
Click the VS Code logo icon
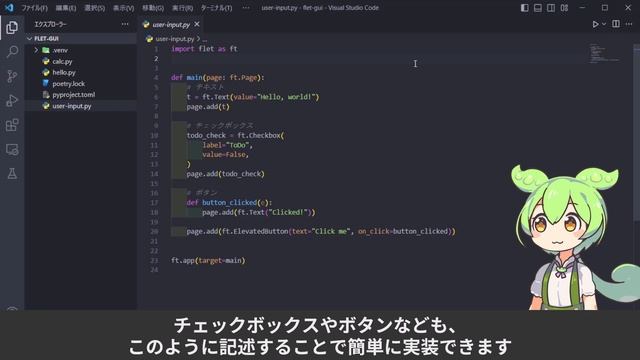(x=9, y=7)
